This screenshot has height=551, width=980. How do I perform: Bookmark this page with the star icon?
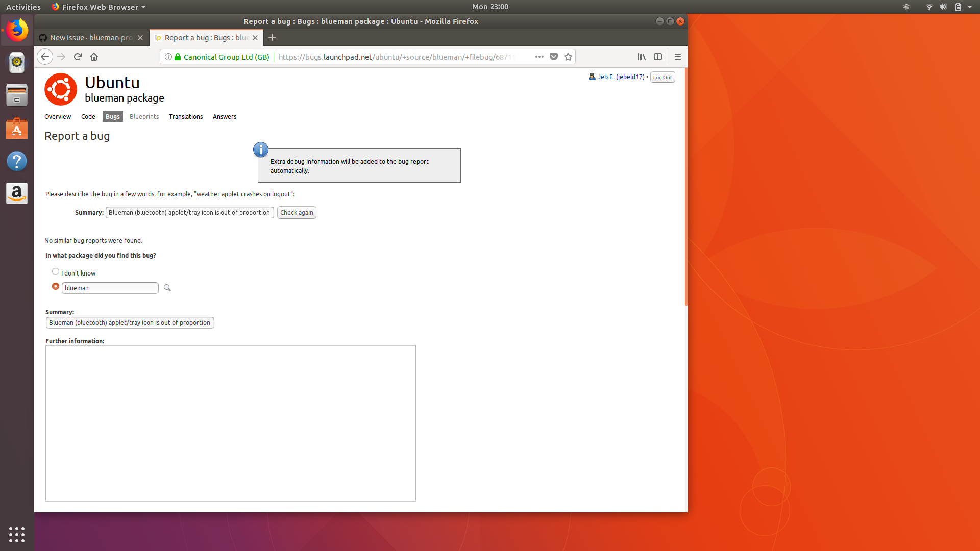568,57
